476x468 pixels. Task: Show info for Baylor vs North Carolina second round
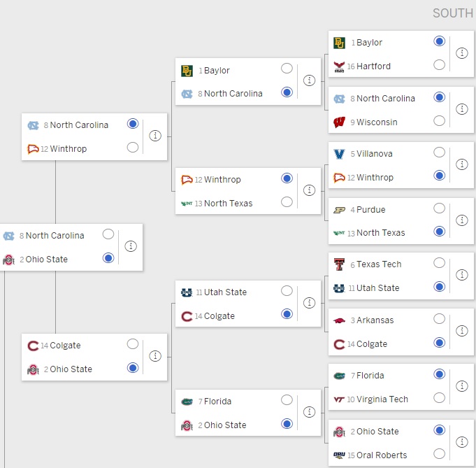[309, 80]
